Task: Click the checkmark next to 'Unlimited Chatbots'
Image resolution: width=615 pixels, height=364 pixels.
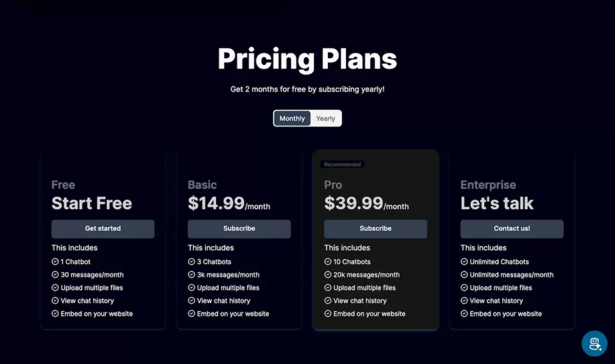Action: point(464,261)
